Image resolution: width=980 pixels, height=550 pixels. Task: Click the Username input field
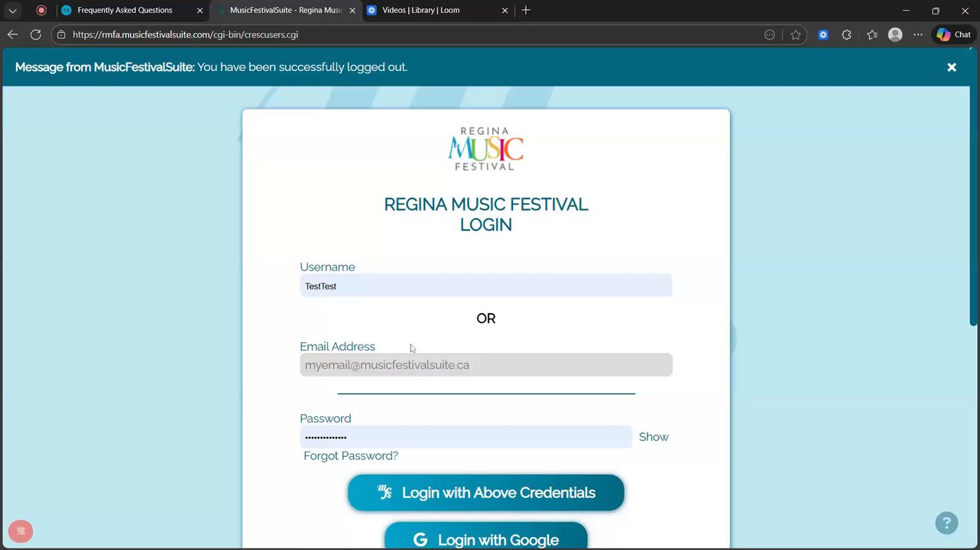click(486, 286)
